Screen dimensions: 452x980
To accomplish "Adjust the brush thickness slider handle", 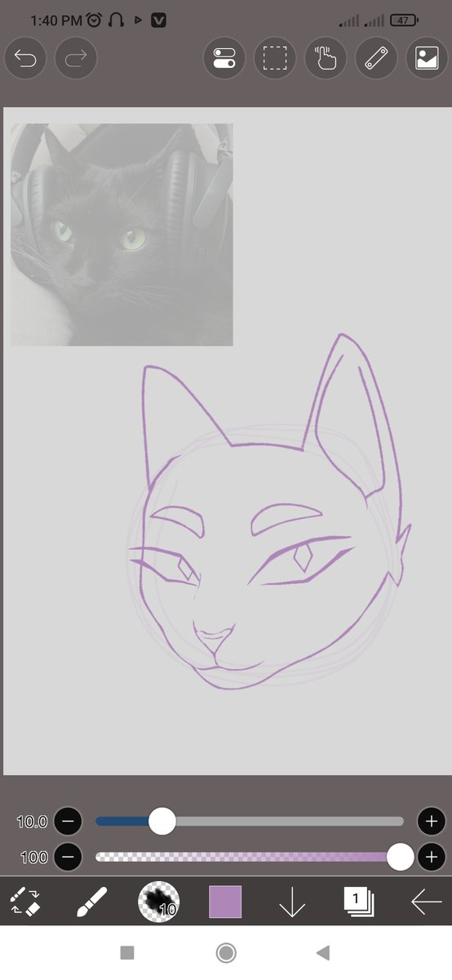I will pyautogui.click(x=162, y=822).
